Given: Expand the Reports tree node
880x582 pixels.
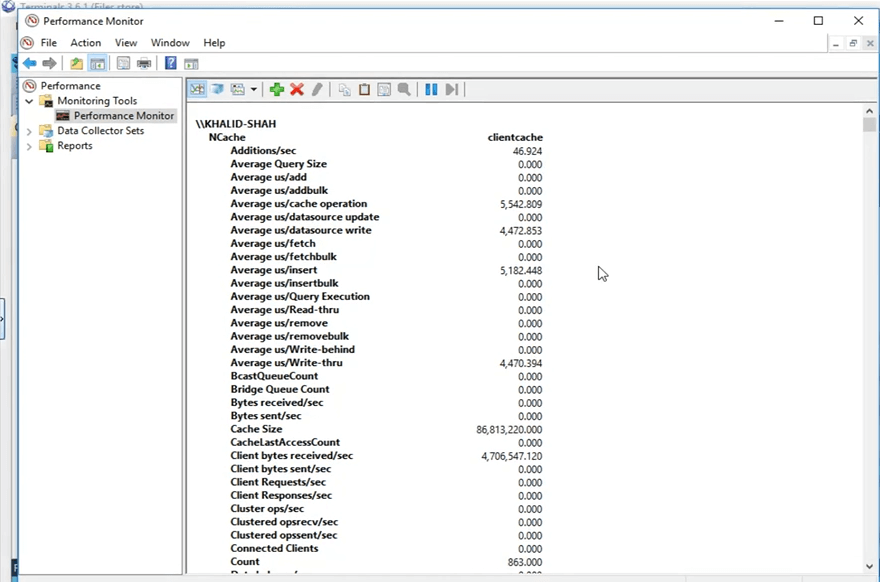Looking at the screenshot, I should [29, 146].
